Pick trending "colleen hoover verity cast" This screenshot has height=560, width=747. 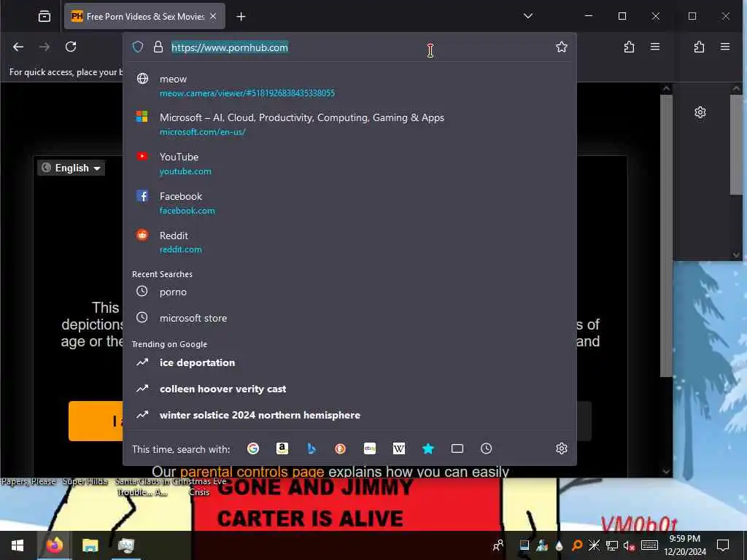tap(349, 389)
